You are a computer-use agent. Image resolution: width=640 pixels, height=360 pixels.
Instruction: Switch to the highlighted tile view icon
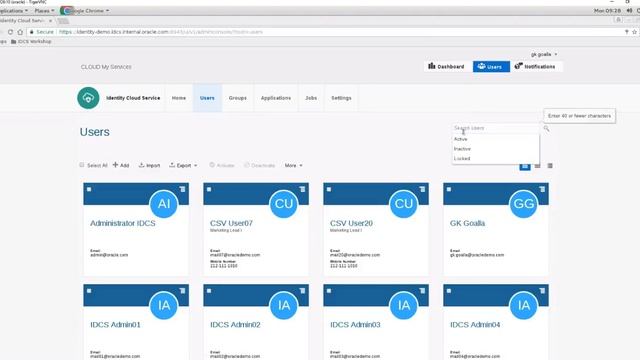(525, 166)
